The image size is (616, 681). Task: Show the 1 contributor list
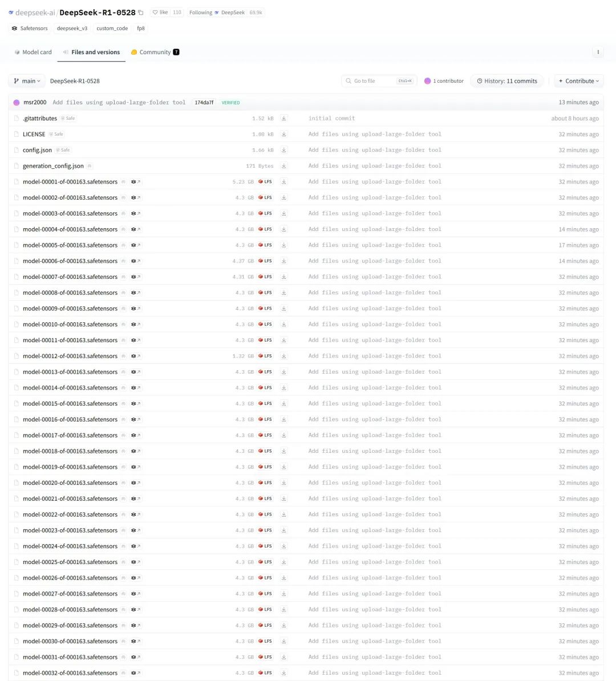point(444,81)
